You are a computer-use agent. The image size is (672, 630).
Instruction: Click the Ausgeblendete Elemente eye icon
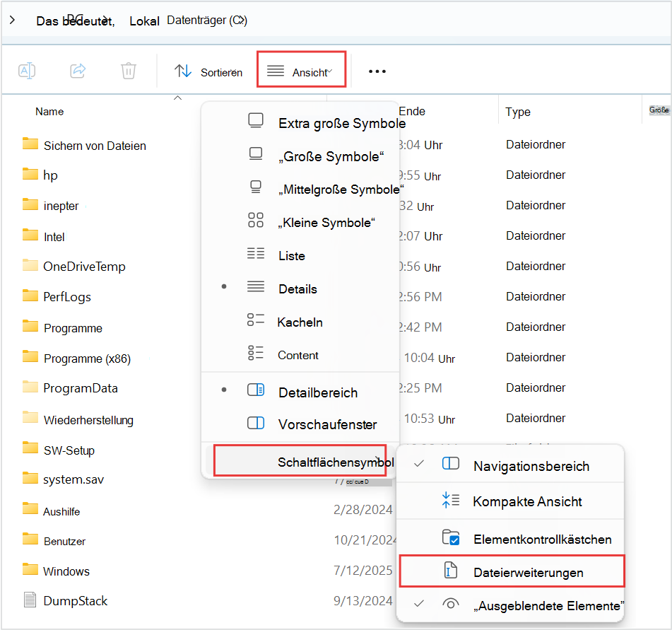coord(450,604)
